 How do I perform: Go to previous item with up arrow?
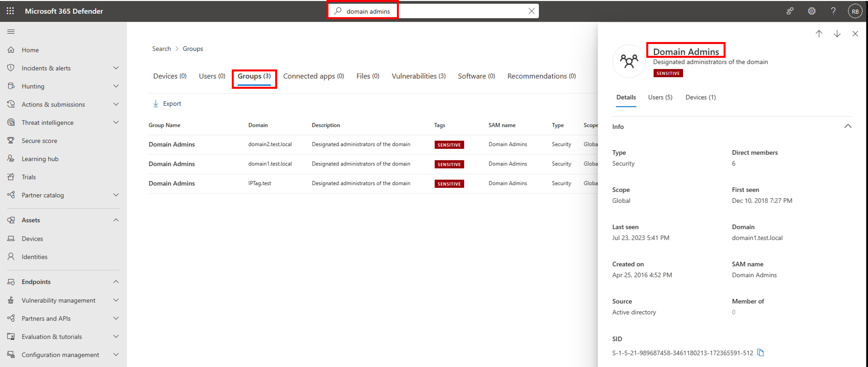tap(819, 34)
